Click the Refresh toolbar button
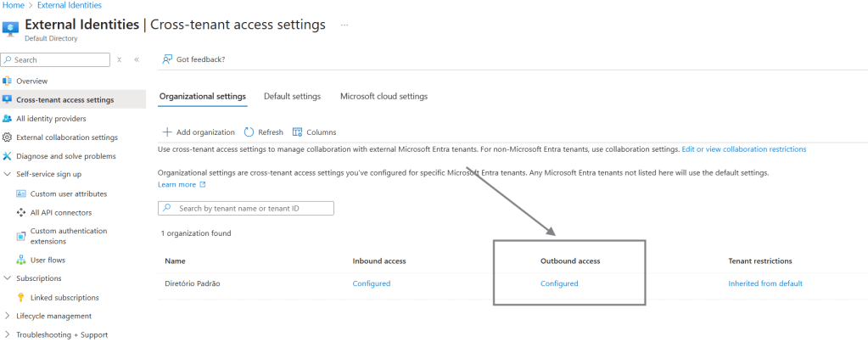Screen dimensions: 868x342 264,132
